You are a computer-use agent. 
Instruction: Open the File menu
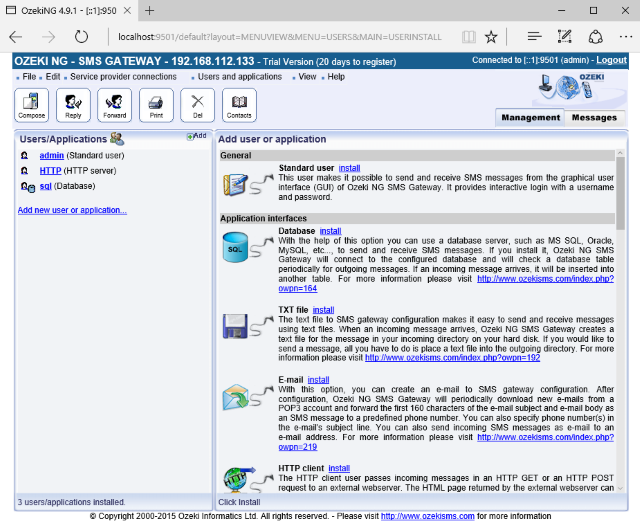pos(29,77)
